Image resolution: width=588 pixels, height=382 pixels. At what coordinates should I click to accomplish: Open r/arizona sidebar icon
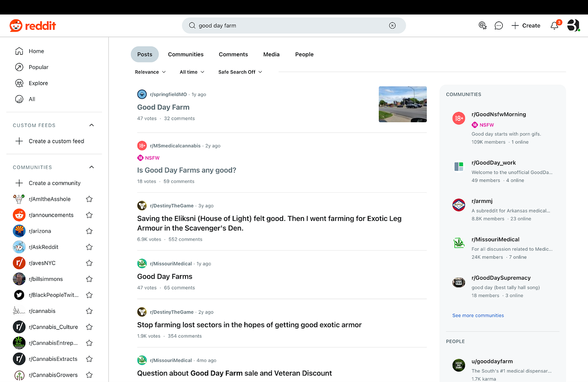coord(19,231)
